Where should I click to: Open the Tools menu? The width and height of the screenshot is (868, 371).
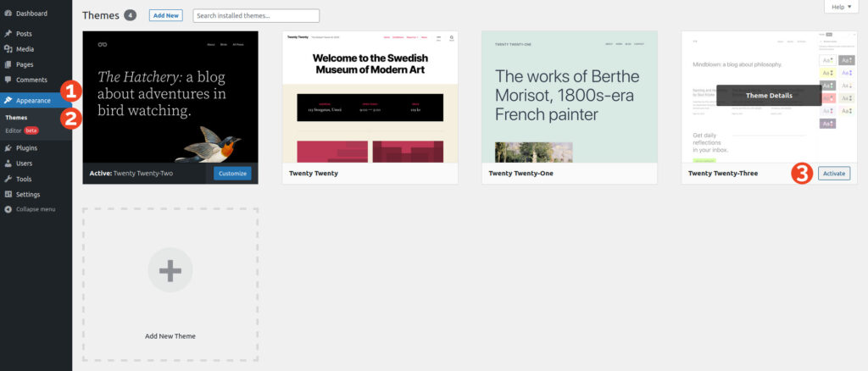tap(36, 179)
